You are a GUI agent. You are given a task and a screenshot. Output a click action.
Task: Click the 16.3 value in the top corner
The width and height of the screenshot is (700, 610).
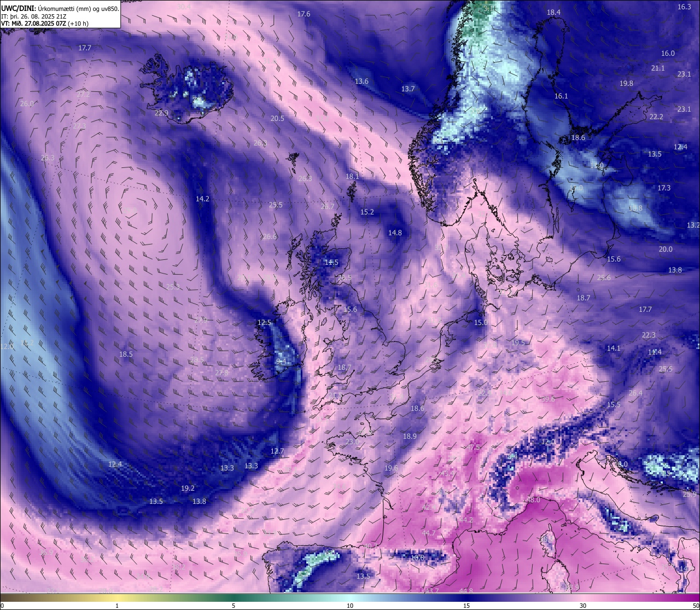(684, 7)
